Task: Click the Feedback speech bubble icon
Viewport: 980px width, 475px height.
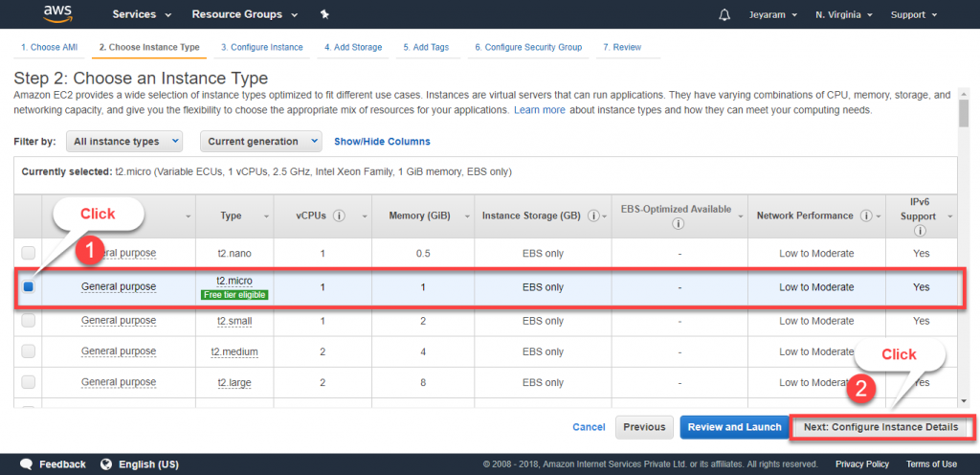Action: click(x=26, y=464)
